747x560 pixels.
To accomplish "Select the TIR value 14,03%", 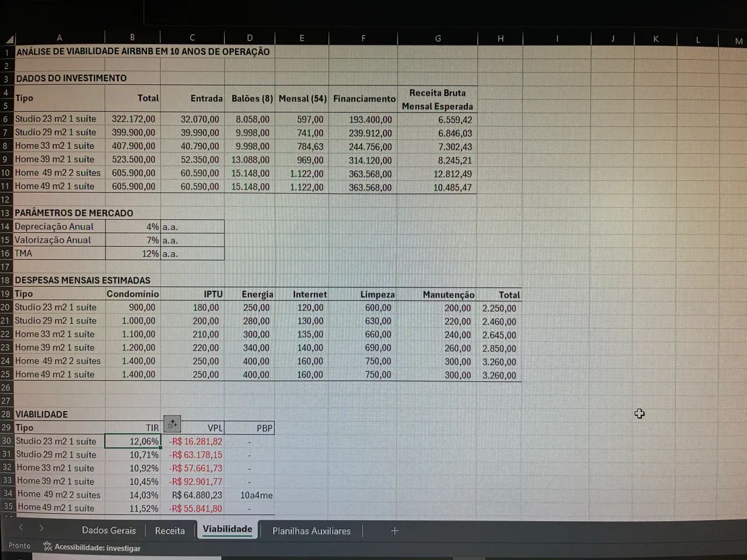I will 144,495.
